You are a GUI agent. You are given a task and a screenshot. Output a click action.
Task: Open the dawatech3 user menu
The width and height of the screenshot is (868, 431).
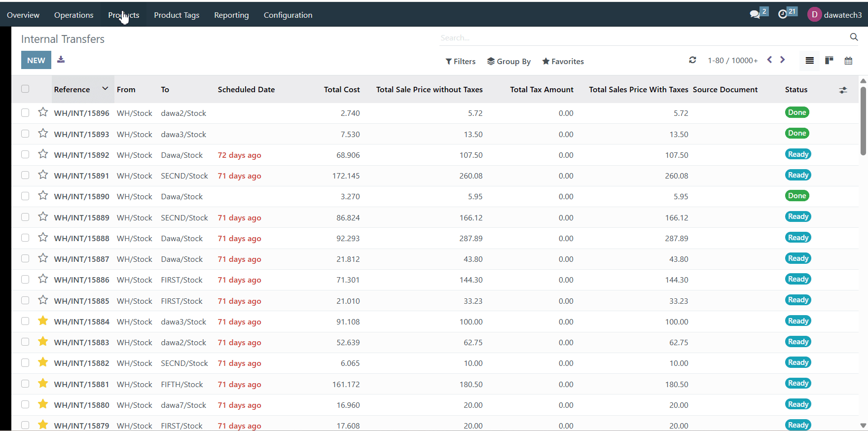point(834,15)
